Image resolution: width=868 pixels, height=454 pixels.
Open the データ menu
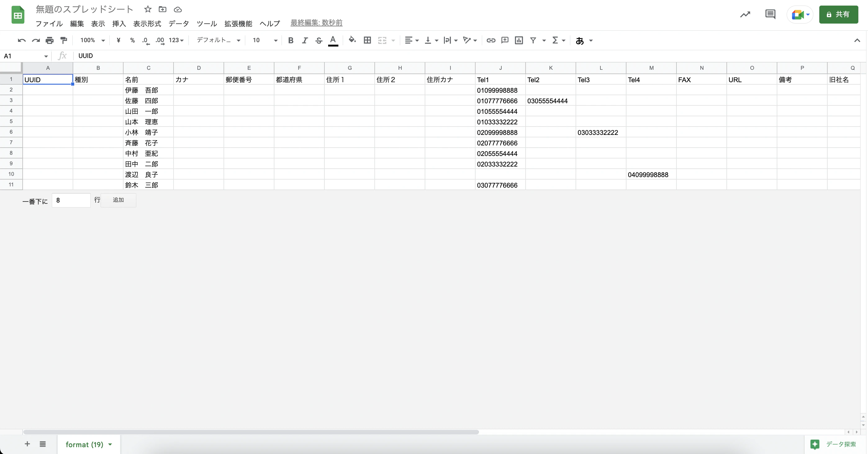point(179,23)
